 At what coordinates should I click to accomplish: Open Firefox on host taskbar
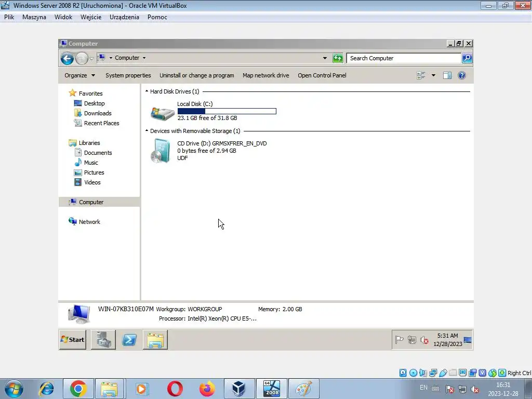click(207, 389)
